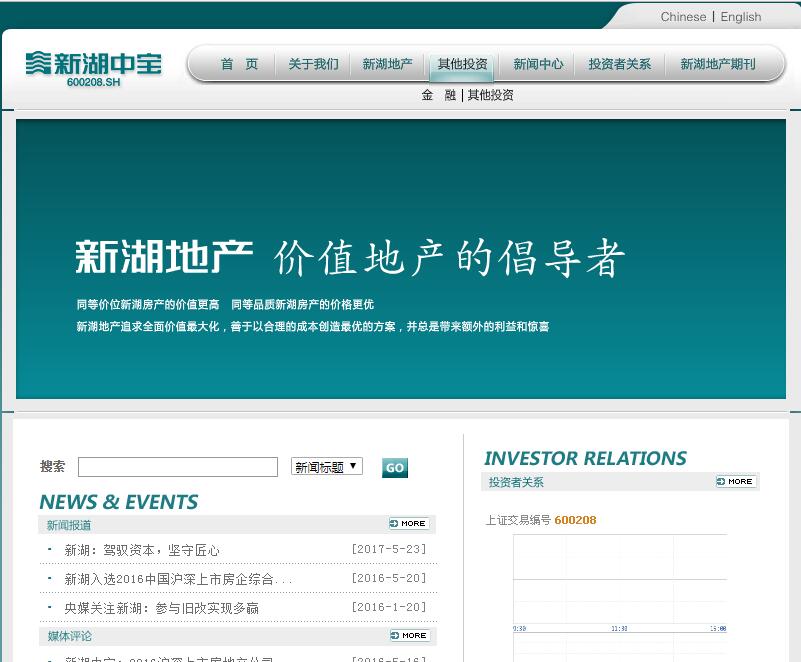801x662 pixels.
Task: Click stock code 600208 text
Action: tap(575, 520)
